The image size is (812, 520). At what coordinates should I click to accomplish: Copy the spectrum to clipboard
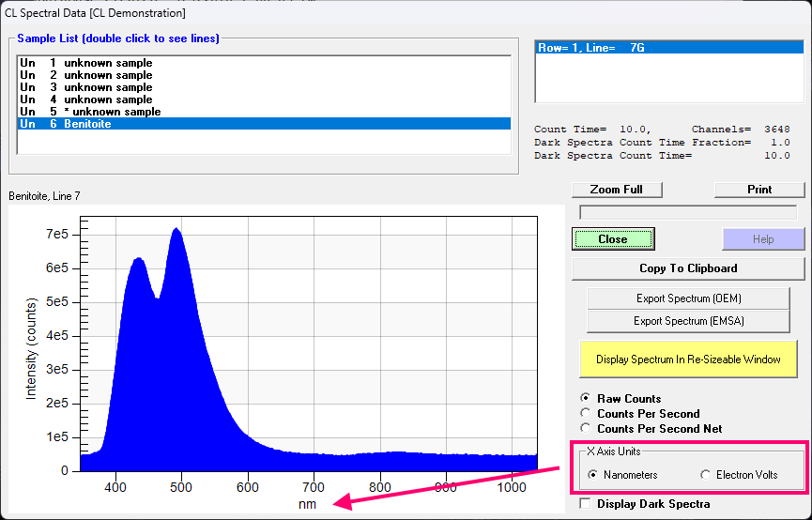click(687, 268)
